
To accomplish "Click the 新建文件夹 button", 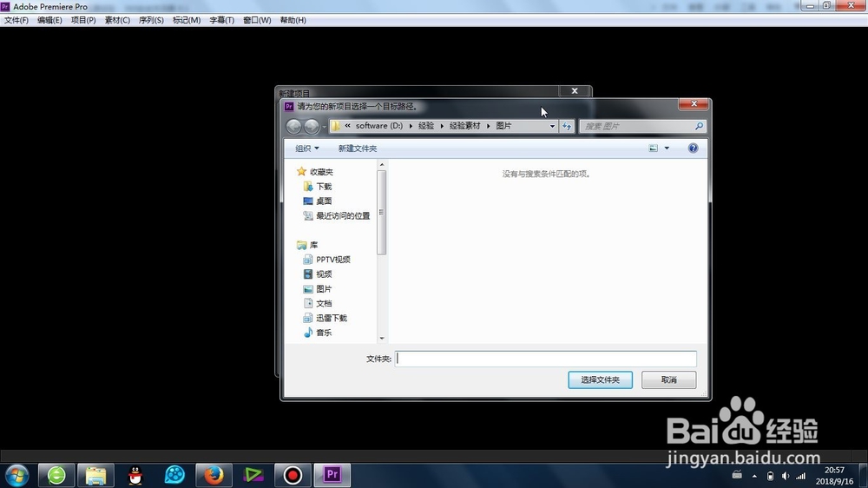I will (358, 148).
